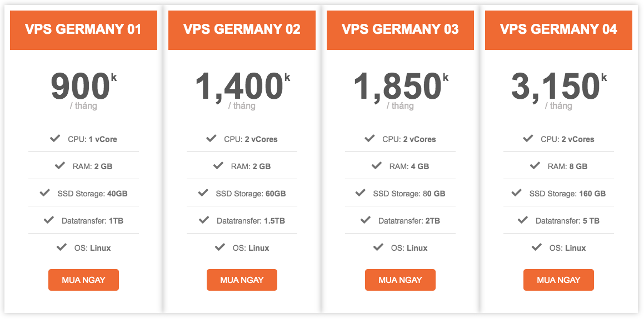The image size is (644, 319).
Task: Click checkmark beside Datatransfer: 5 TB
Action: [522, 220]
